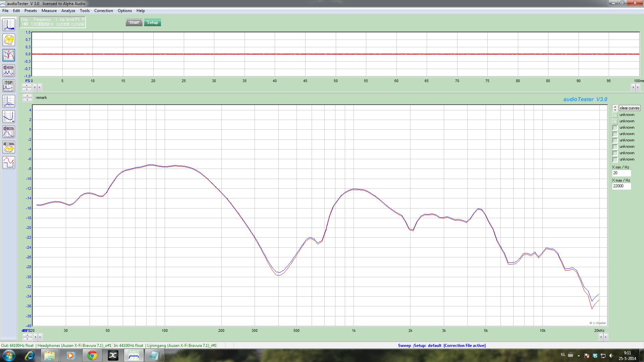
Task: Toggle the third 'A' unknown curve button
Action: 615,128
